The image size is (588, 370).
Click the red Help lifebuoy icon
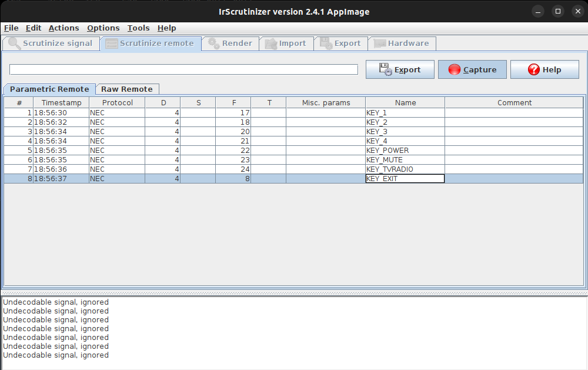(533, 69)
